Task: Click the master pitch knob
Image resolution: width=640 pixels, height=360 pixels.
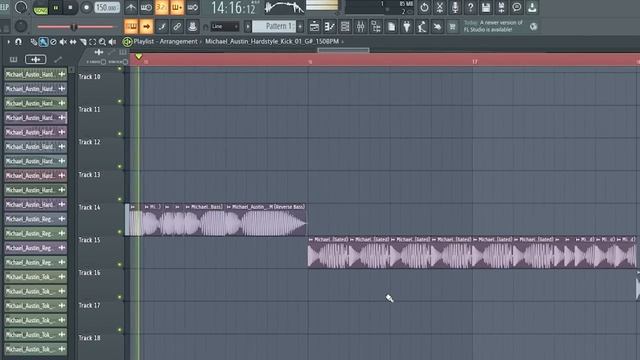Action: (21, 27)
